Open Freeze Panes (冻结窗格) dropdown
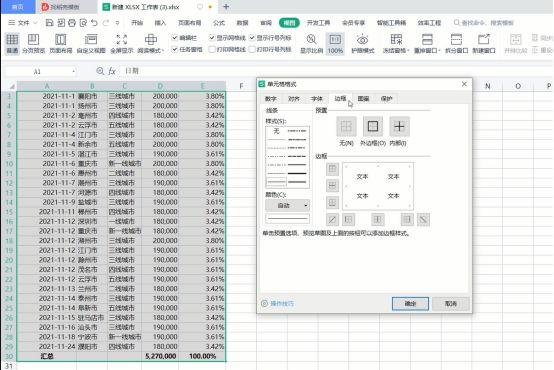This screenshot has height=370, width=554. pos(396,43)
